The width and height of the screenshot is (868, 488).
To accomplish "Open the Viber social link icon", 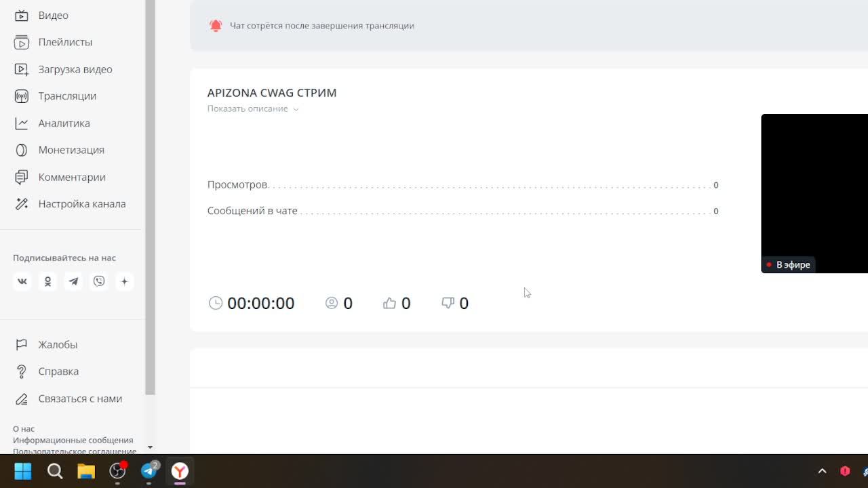I will 99,281.
